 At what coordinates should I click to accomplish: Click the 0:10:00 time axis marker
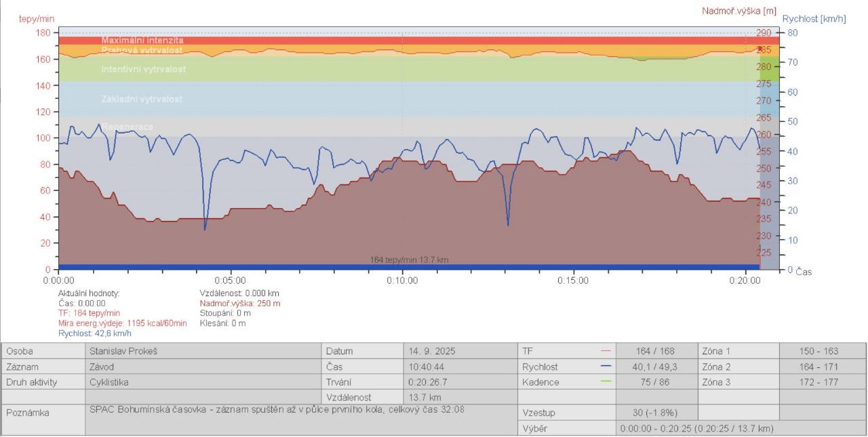coord(402,280)
